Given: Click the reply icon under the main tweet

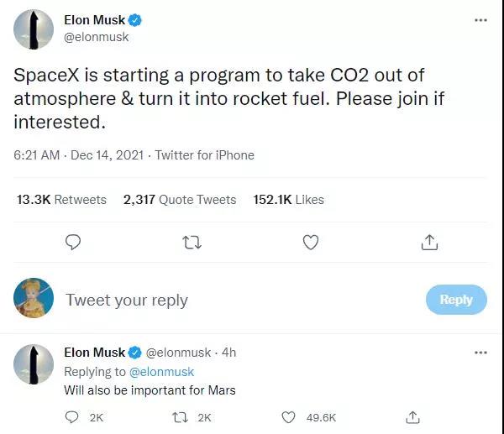Looking at the screenshot, I should tap(73, 243).
